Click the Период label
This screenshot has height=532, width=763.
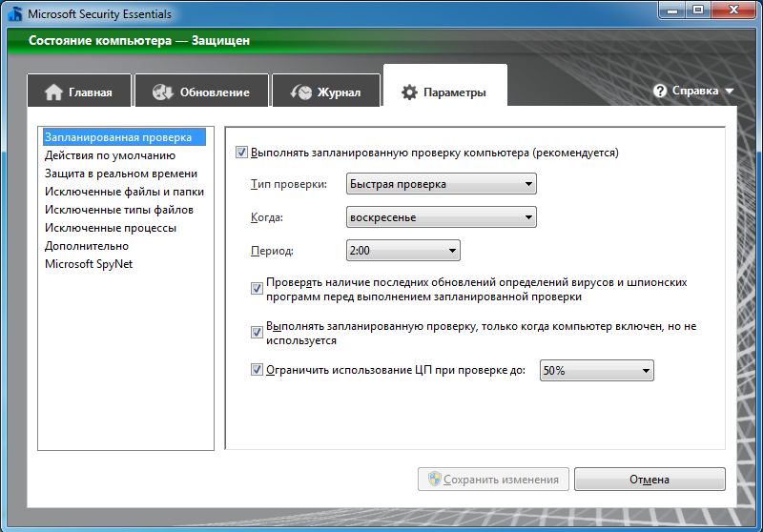click(272, 251)
